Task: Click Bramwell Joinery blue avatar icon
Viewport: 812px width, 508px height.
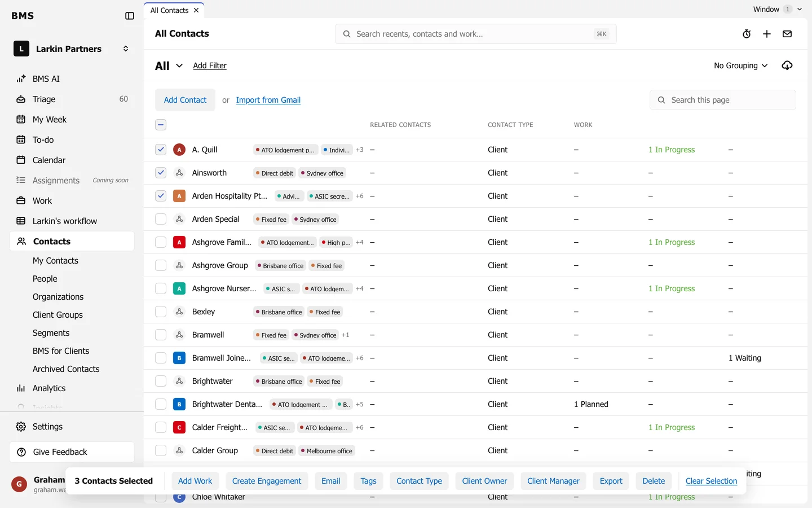Action: [x=179, y=358]
